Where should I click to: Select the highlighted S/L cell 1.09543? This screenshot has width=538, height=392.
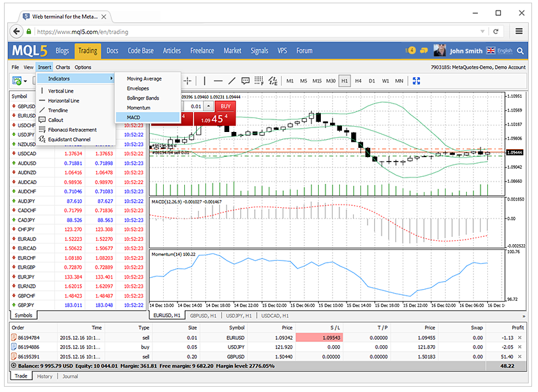(319, 338)
